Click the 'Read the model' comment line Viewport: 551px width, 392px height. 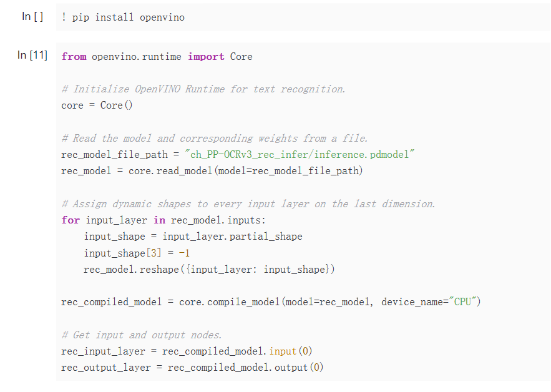(x=215, y=138)
